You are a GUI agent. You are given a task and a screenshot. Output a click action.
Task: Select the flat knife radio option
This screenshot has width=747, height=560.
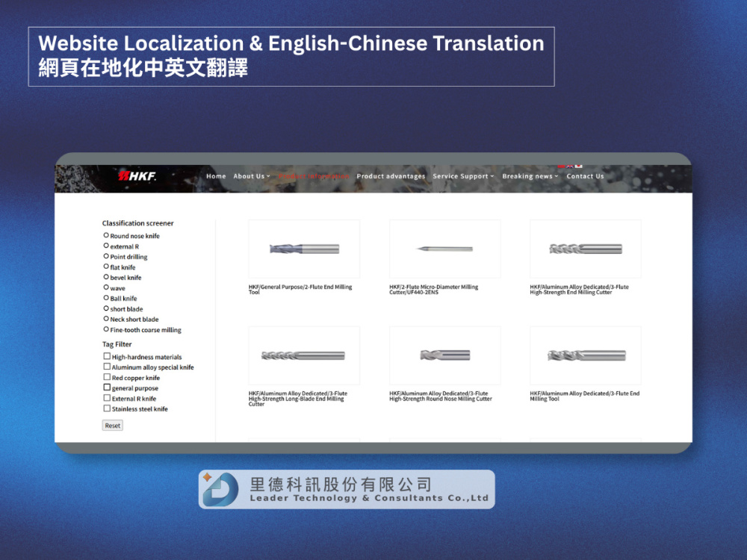click(106, 267)
